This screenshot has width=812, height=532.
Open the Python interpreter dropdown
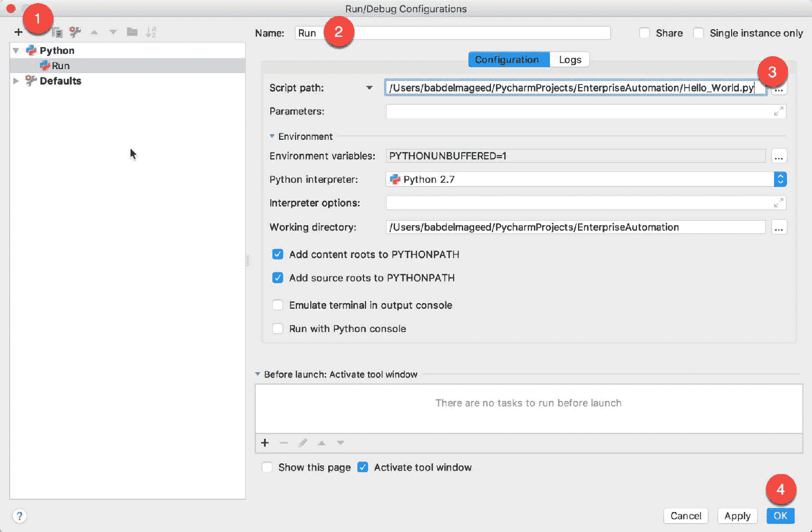(x=780, y=179)
